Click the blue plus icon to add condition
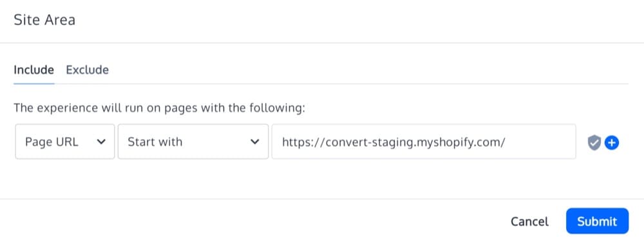Image resolution: width=644 pixels, height=240 pixels. click(612, 143)
